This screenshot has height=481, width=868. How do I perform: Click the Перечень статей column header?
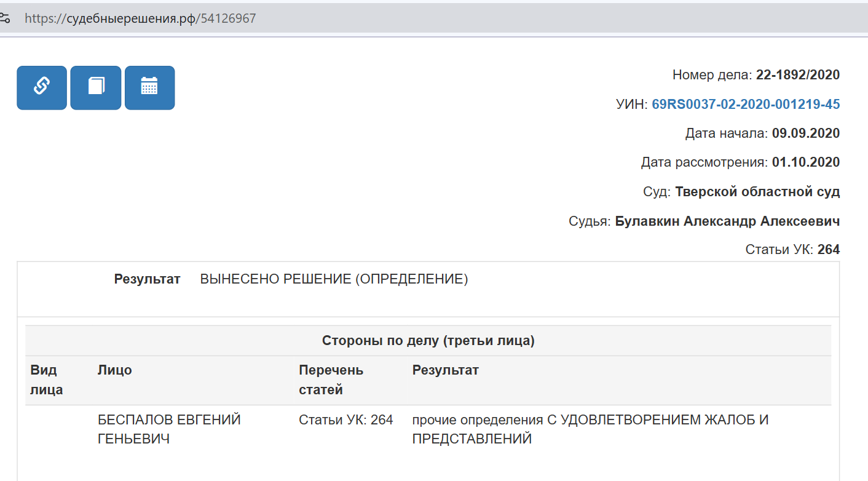pyautogui.click(x=331, y=380)
